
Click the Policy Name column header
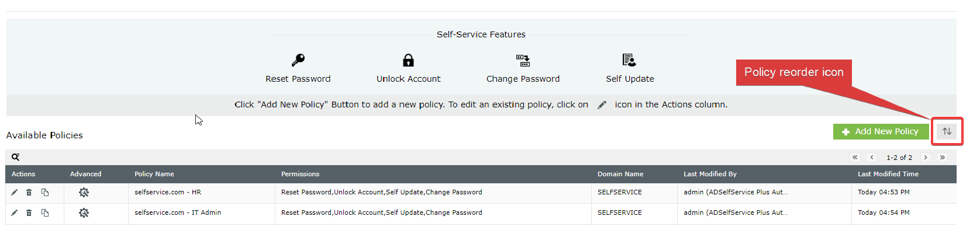[154, 174]
